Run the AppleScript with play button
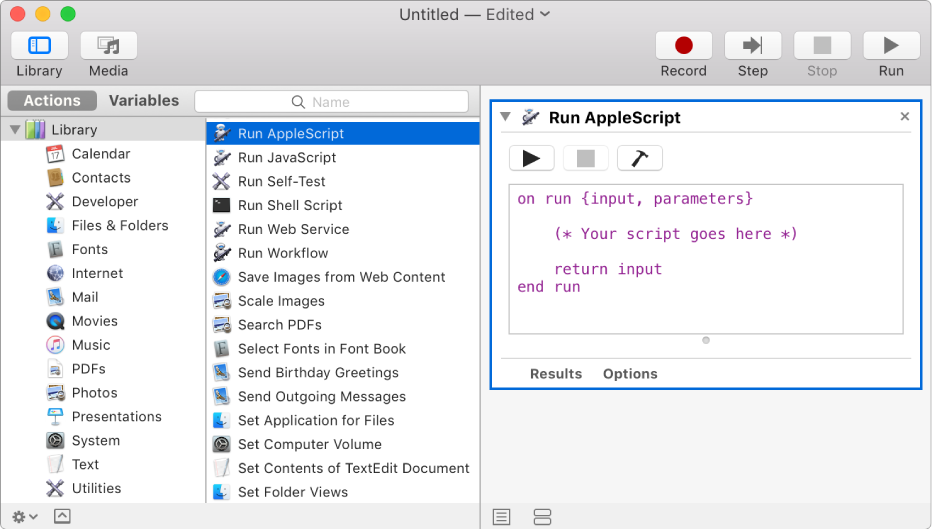 pos(531,158)
